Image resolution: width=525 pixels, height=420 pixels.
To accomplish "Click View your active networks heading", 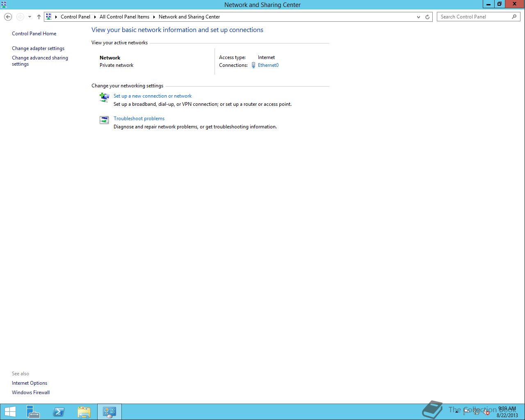I will 119,43.
